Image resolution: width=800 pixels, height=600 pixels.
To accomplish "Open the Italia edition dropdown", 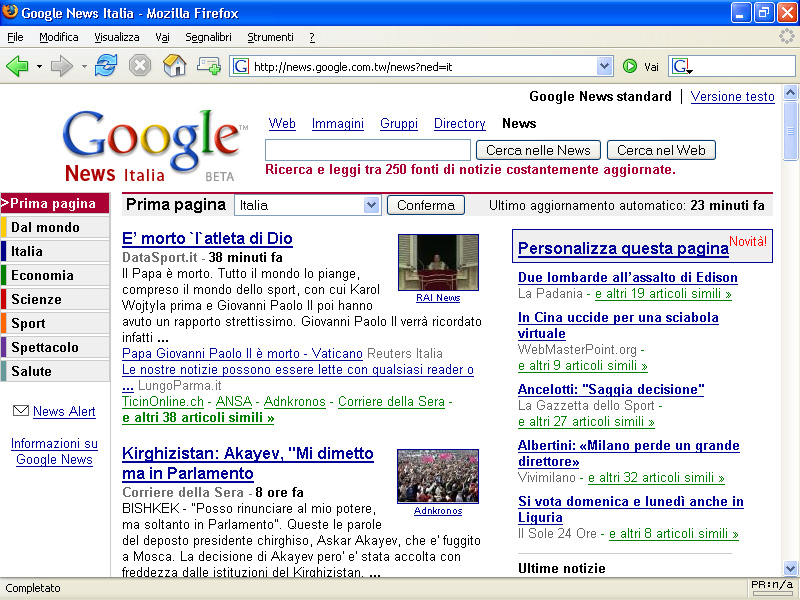I will pyautogui.click(x=308, y=205).
